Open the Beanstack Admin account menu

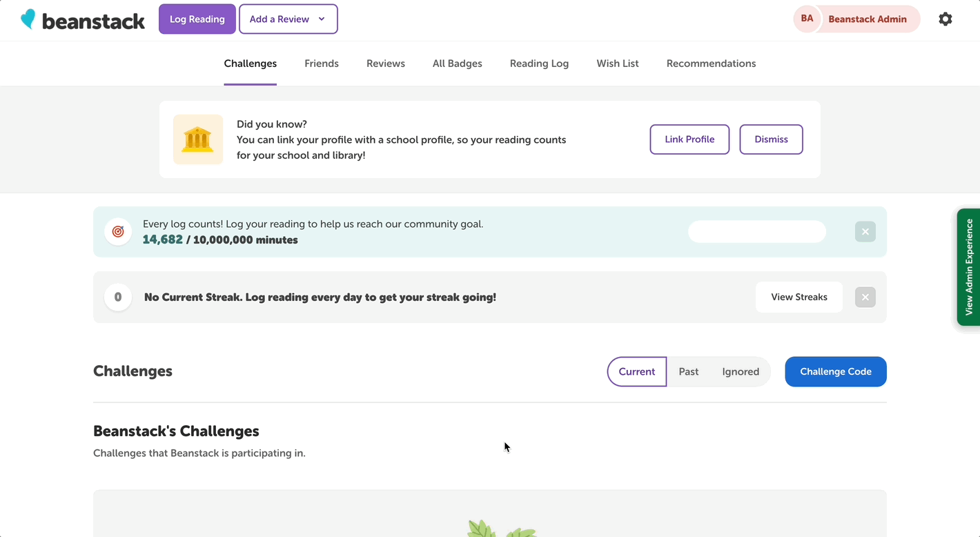click(869, 19)
